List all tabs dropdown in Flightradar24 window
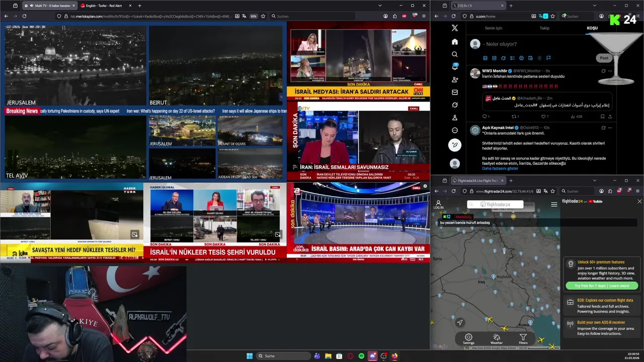 point(594,180)
